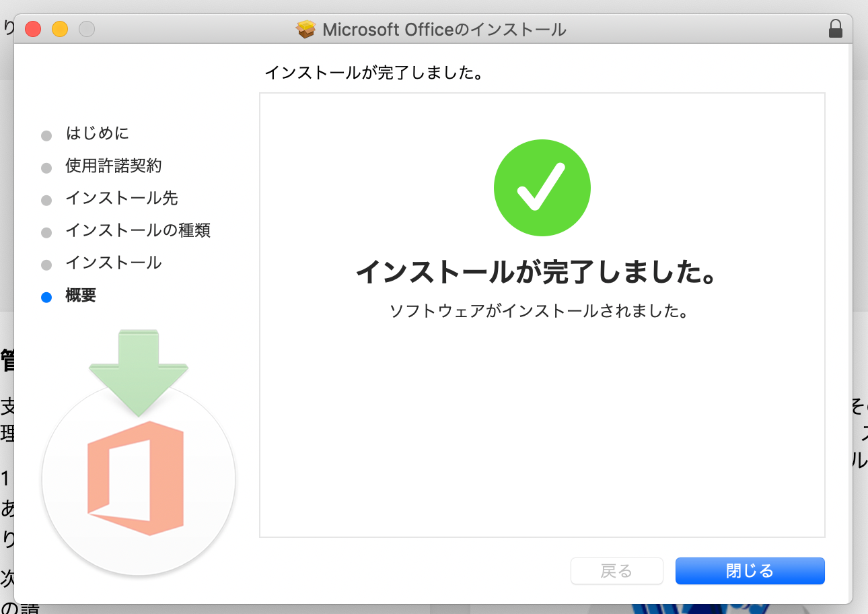Click the orange Office logo icon
This screenshot has height=614, width=868.
pyautogui.click(x=136, y=478)
